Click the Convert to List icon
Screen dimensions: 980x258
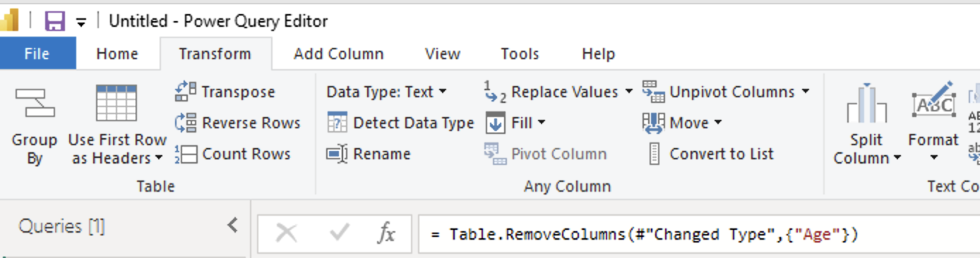[654, 154]
